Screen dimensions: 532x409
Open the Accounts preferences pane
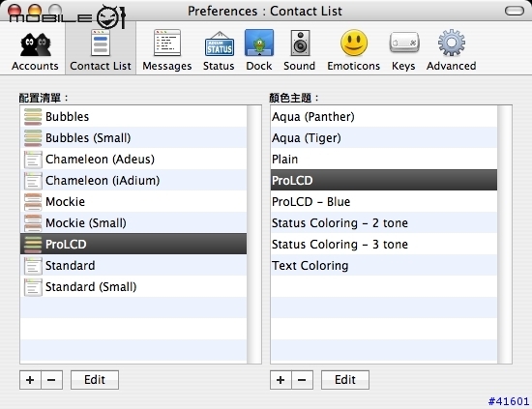tap(35, 50)
